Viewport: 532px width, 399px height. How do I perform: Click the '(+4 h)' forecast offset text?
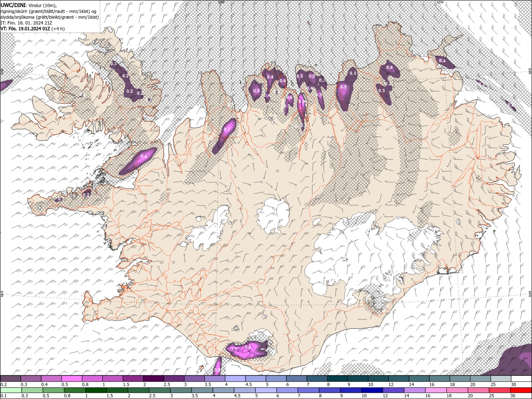point(58,28)
